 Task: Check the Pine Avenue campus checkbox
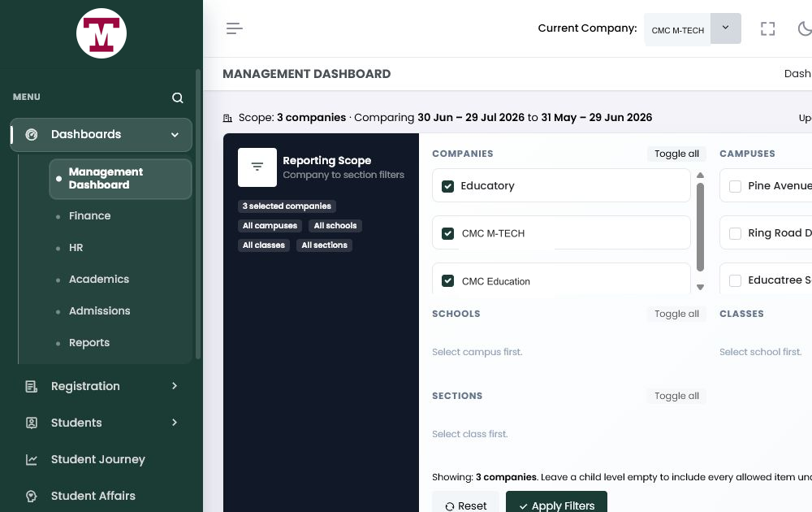coord(736,186)
